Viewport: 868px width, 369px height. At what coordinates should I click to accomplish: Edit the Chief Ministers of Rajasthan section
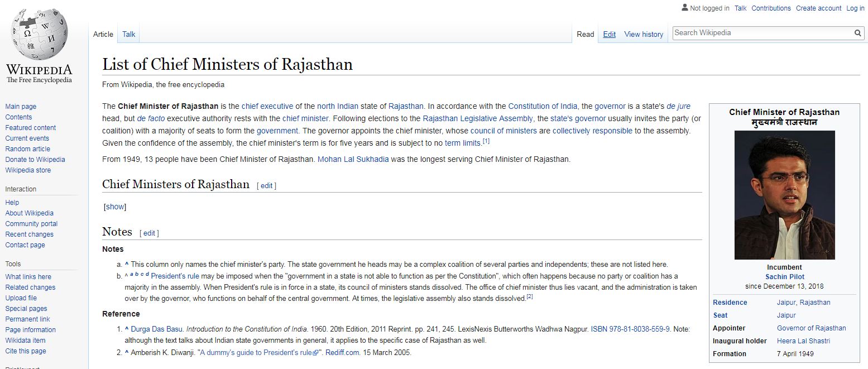(x=266, y=186)
